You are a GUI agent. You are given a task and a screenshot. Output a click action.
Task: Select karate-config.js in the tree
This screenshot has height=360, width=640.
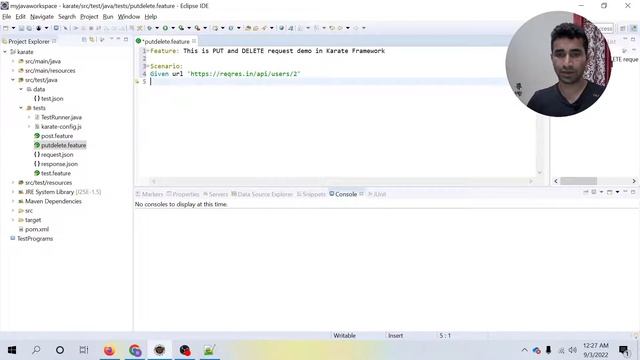(61, 127)
